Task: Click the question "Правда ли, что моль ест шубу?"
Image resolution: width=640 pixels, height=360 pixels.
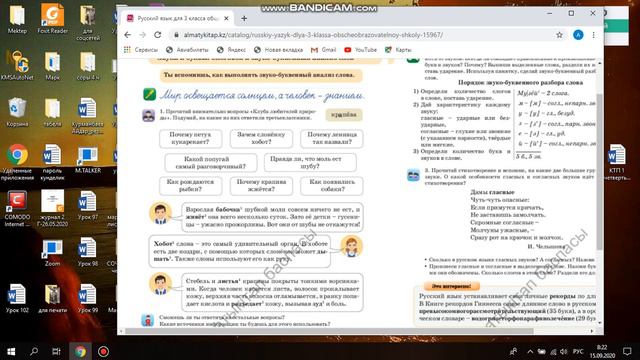Action: 310,162
